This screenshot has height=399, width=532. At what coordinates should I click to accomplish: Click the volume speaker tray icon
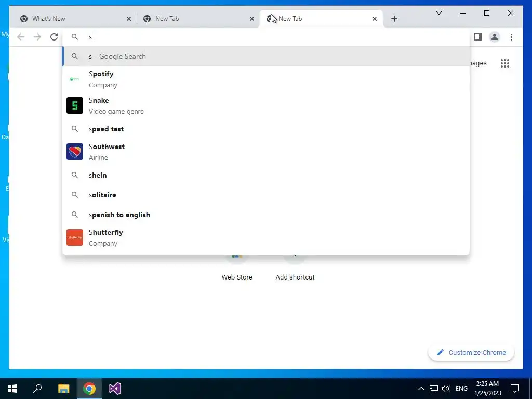(446, 389)
